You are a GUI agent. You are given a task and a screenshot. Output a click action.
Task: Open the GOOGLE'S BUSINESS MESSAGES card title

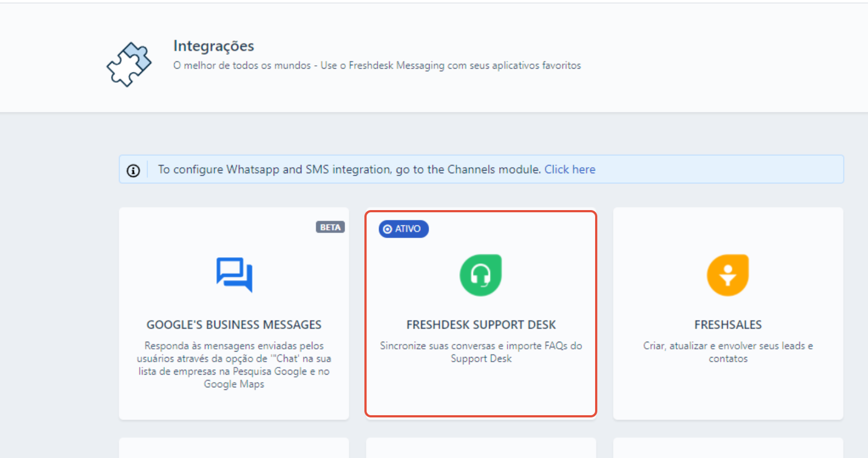[x=234, y=325]
